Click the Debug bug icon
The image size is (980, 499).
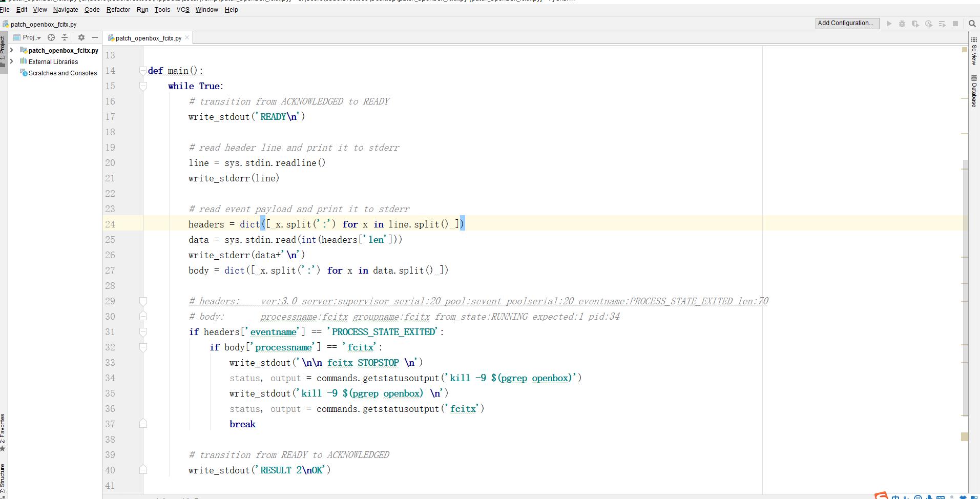(x=902, y=24)
